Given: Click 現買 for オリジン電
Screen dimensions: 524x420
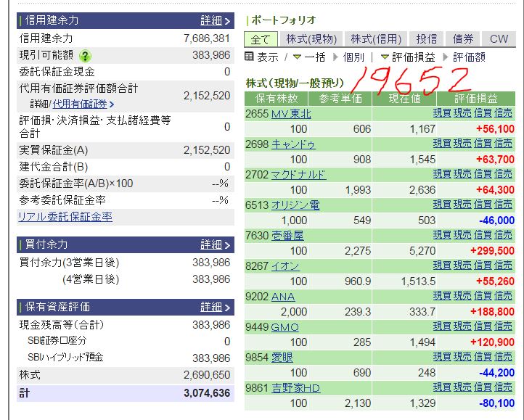Looking at the screenshot, I should (442, 204).
